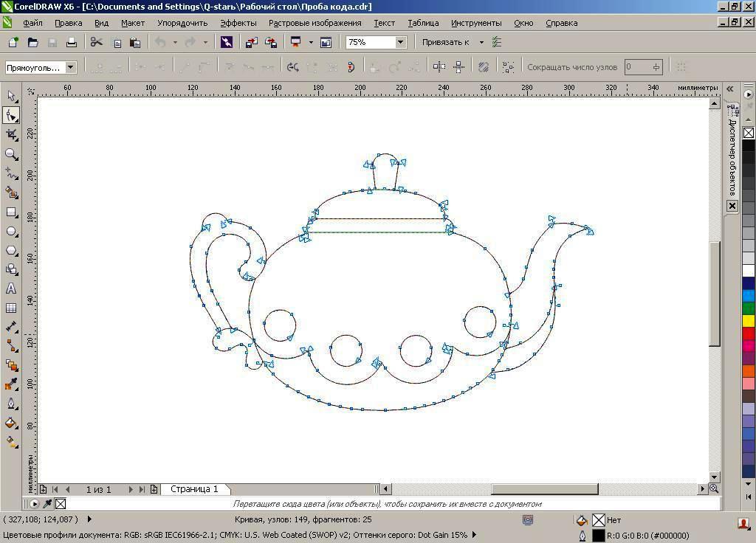Expand color profile info arrow
Screen dimensions: 756x543
click(x=475, y=534)
